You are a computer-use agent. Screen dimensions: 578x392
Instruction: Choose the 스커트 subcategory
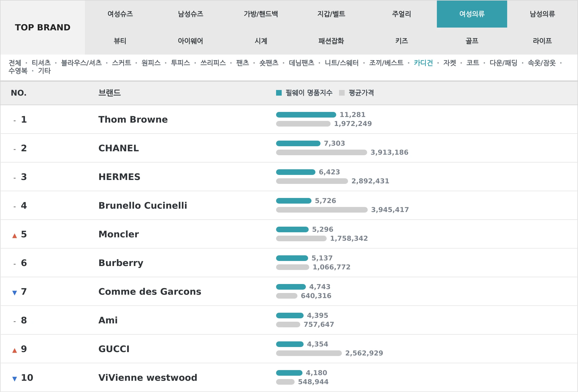coord(121,63)
